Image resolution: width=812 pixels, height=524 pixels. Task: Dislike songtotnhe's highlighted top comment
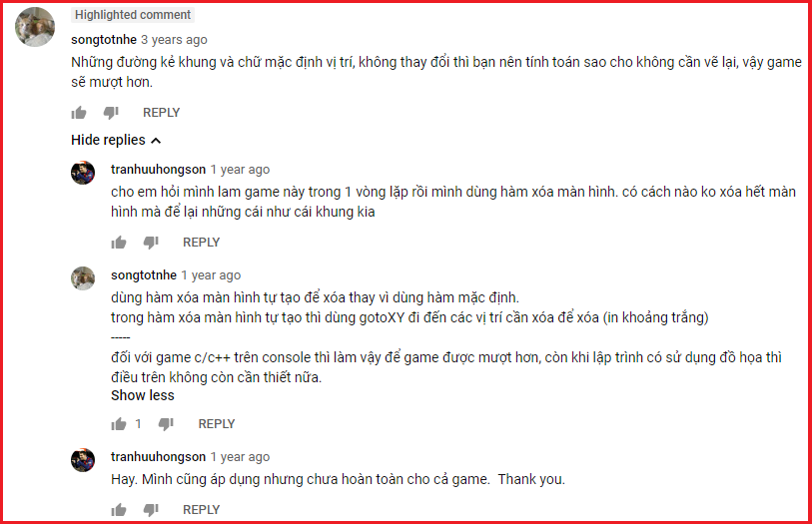(x=111, y=112)
